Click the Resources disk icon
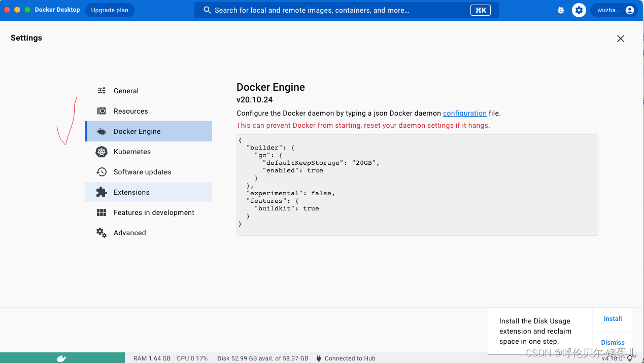The image size is (644, 363). coord(101,111)
